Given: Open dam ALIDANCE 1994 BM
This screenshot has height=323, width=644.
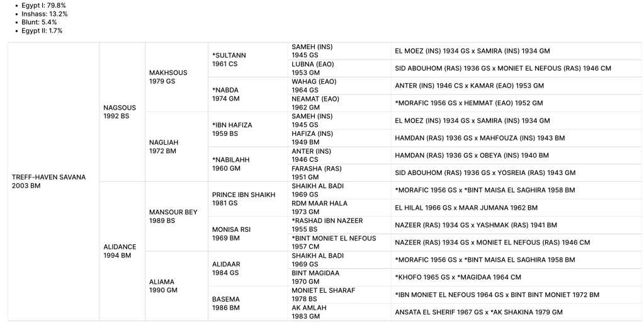Looking at the screenshot, I should click(x=120, y=251).
